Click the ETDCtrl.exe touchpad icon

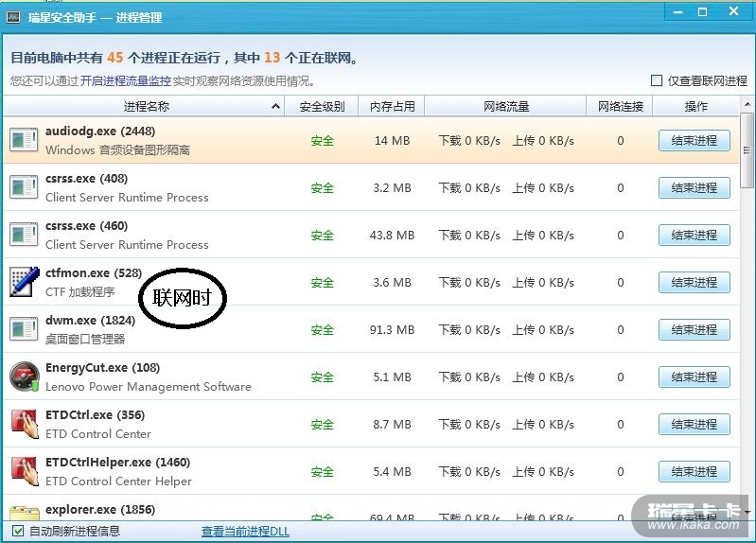(24, 424)
